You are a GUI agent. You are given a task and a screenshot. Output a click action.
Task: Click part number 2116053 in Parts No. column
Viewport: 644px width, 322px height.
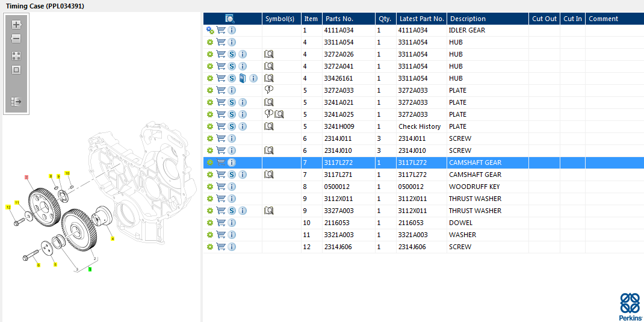coord(337,223)
